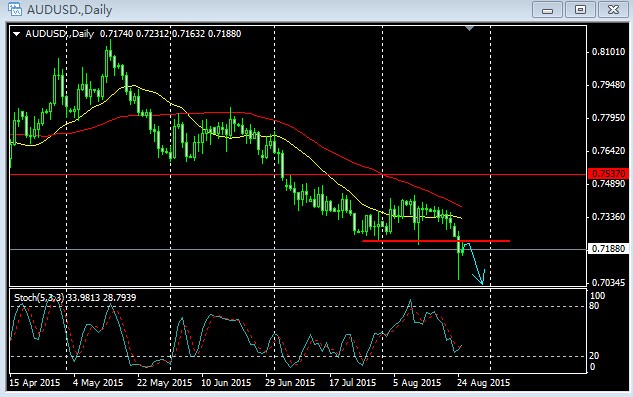
Task: Click the red 0.75370 price level label
Action: pyautogui.click(x=608, y=174)
